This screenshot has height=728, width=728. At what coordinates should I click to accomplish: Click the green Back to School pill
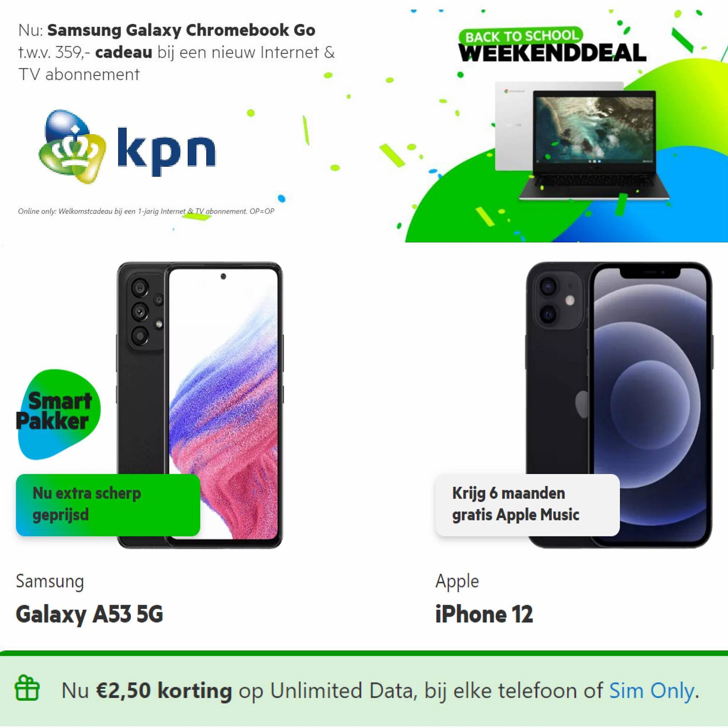click(x=521, y=36)
